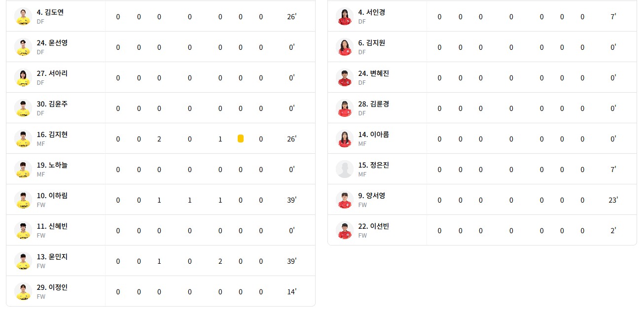Click 이선빈's profile picture
Image resolution: width=644 pixels, height=315 pixels.
pyautogui.click(x=344, y=230)
